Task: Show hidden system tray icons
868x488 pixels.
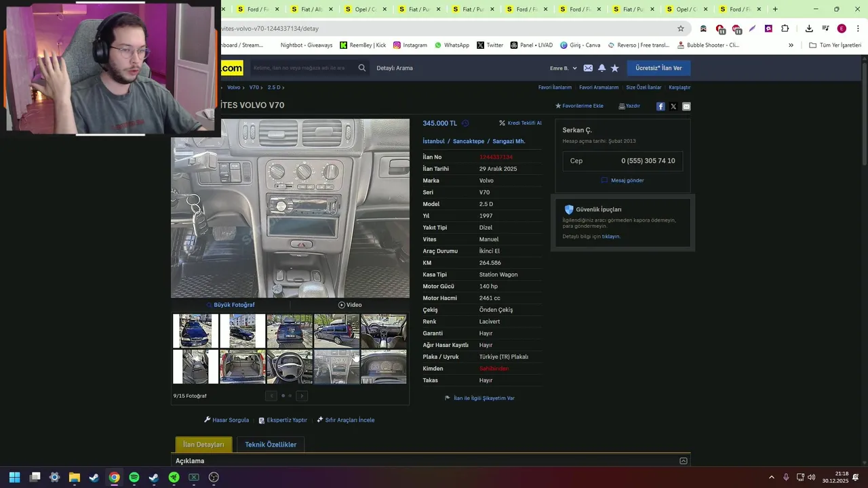Action: pos(771,477)
